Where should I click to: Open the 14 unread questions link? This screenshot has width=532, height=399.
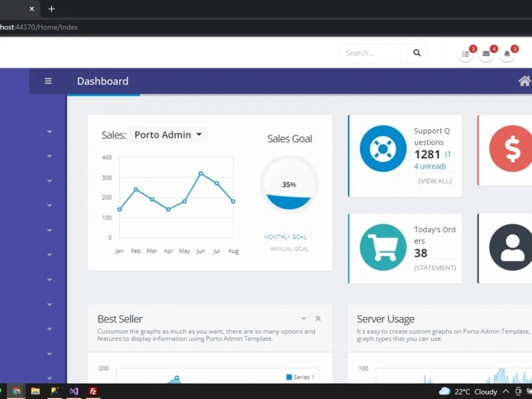(x=432, y=160)
